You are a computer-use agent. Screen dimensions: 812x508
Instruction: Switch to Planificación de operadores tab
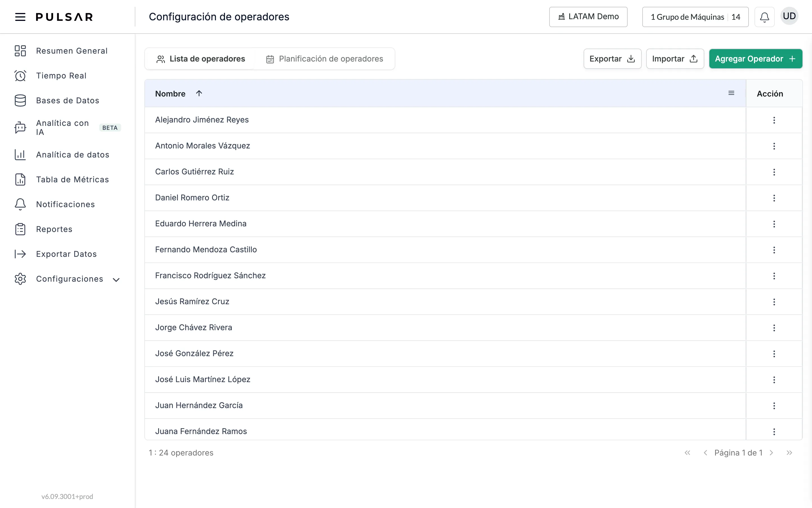324,59
